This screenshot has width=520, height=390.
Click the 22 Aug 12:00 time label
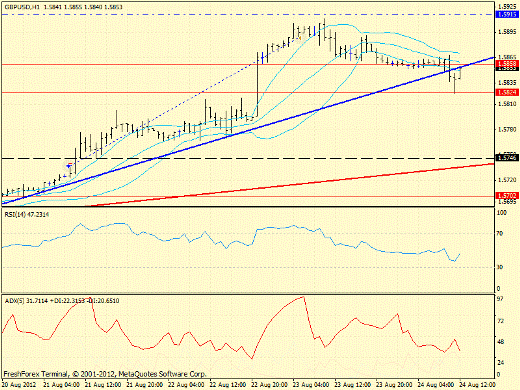[228, 385]
